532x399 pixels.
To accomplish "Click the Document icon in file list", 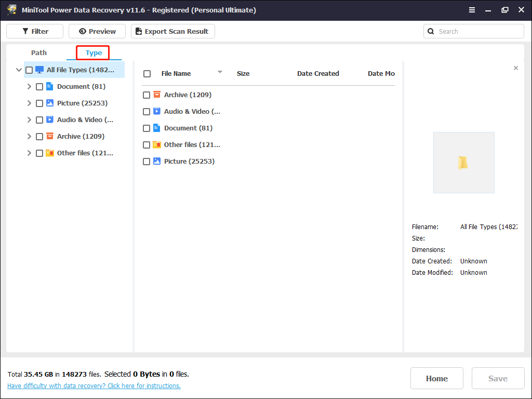I will click(x=157, y=128).
